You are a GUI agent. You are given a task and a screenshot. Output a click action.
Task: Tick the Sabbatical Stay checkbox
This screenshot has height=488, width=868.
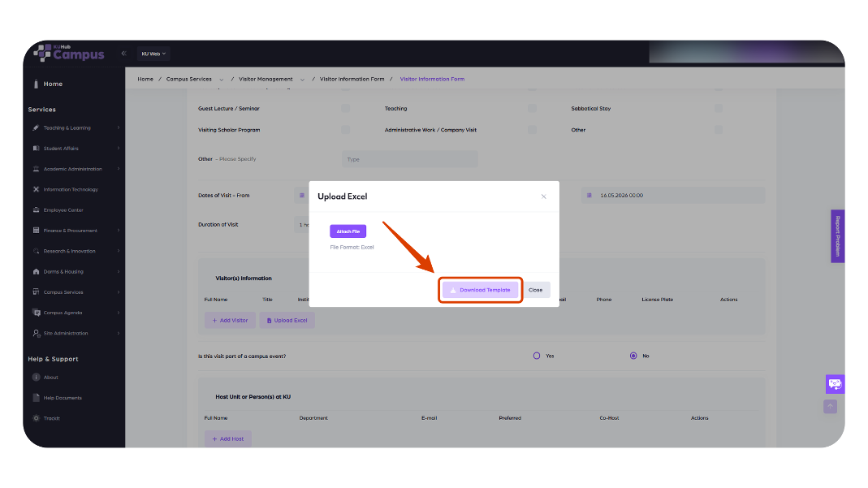(719, 109)
